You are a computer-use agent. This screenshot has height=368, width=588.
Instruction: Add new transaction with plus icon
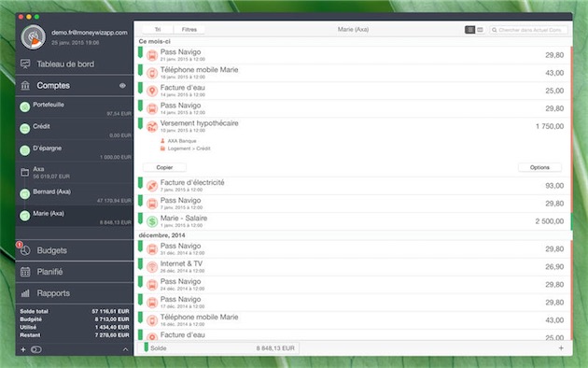pos(561,348)
